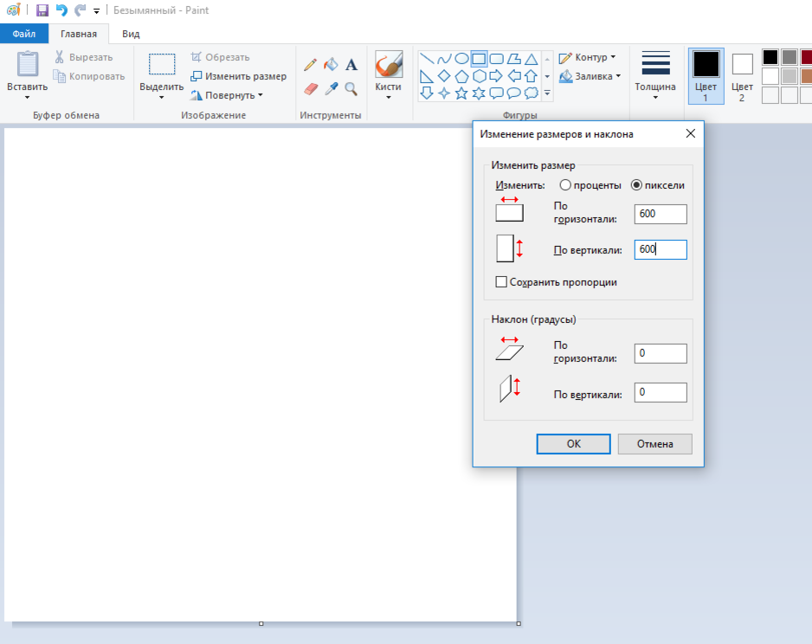Click the Вставить paste clipboard icon
The height and width of the screenshot is (644, 812).
28,64
